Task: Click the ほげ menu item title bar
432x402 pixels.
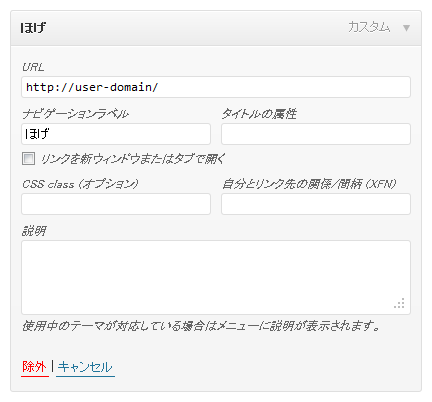Action: pyautogui.click(x=216, y=28)
